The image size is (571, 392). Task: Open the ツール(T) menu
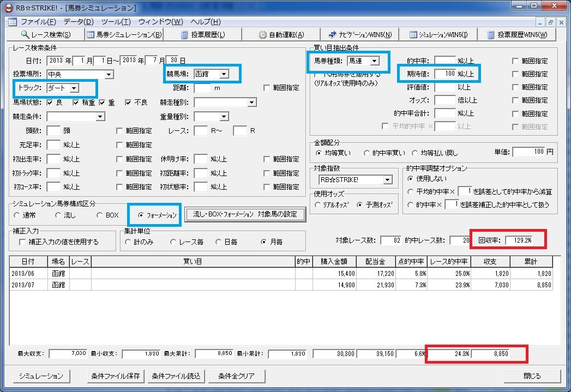click(116, 22)
